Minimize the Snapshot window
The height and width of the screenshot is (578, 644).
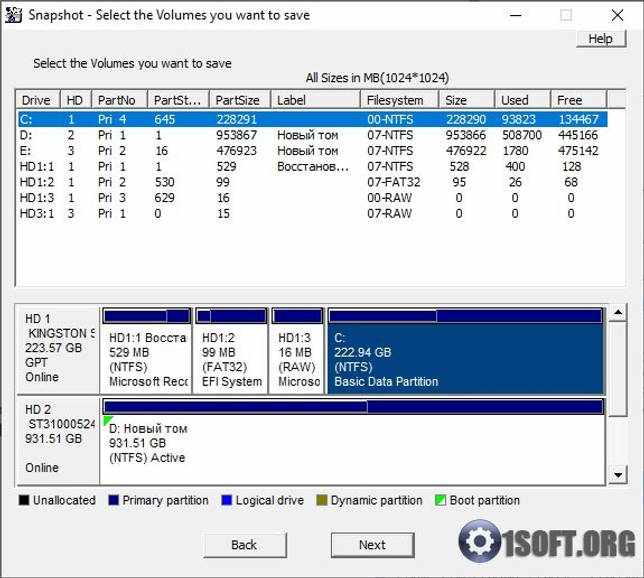516,16
